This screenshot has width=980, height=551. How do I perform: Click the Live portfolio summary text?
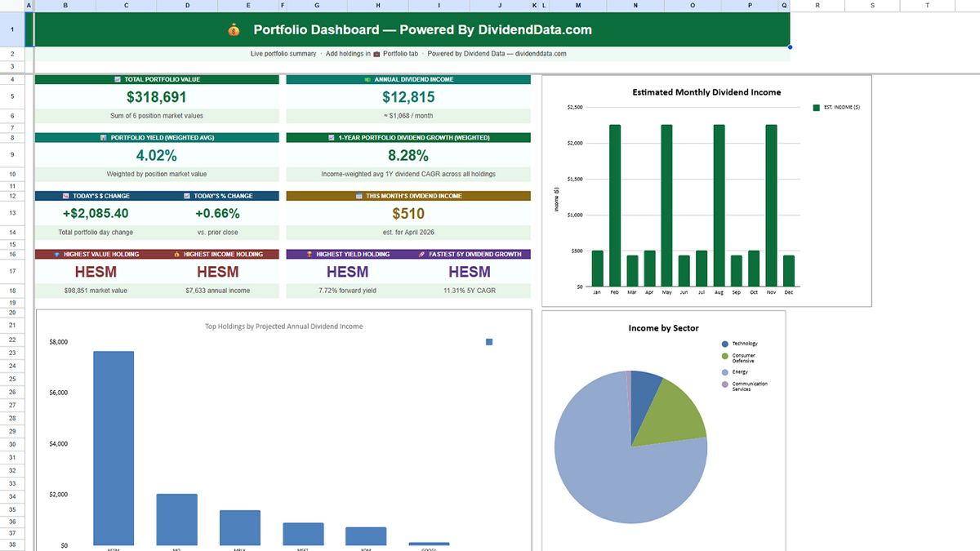click(x=283, y=54)
